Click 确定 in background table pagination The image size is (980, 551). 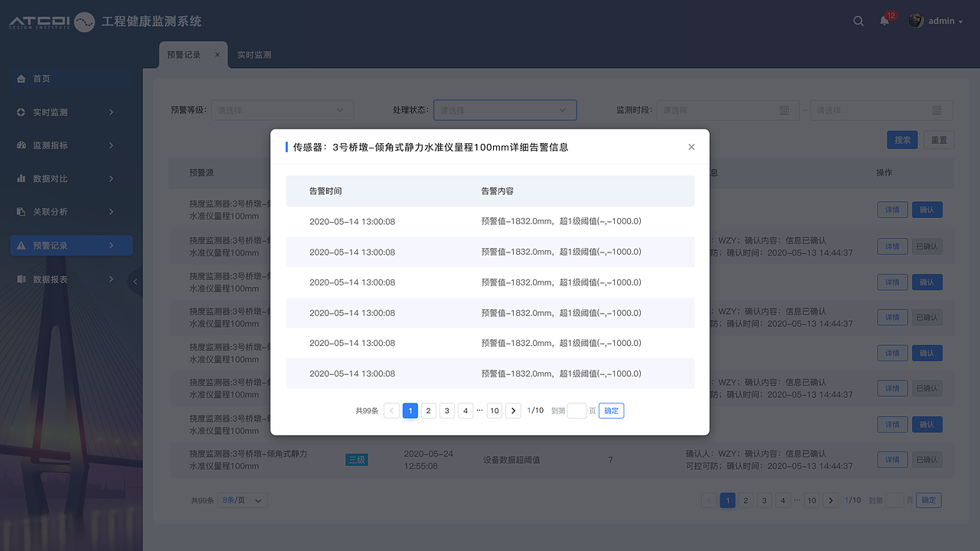pyautogui.click(x=929, y=500)
